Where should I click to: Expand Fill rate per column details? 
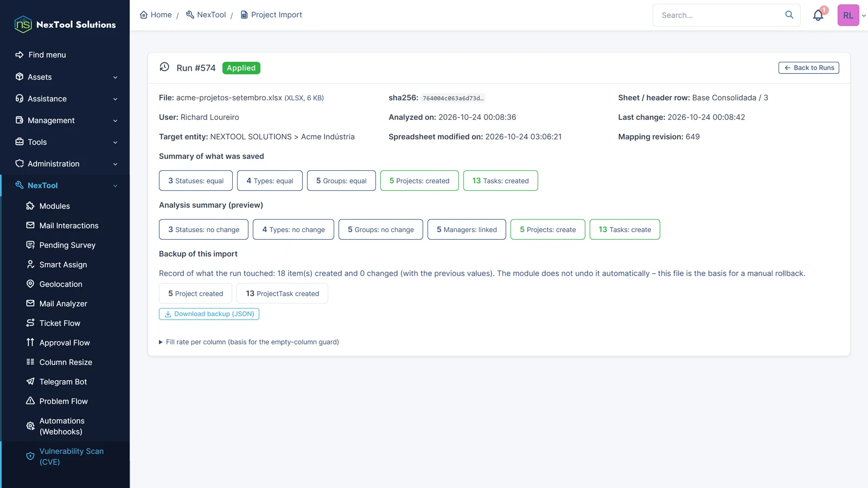click(249, 342)
